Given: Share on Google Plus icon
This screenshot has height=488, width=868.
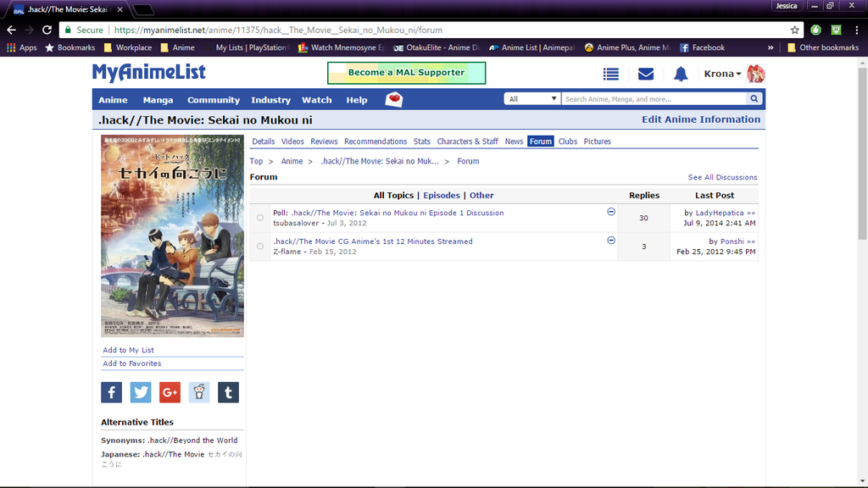Looking at the screenshot, I should [170, 392].
